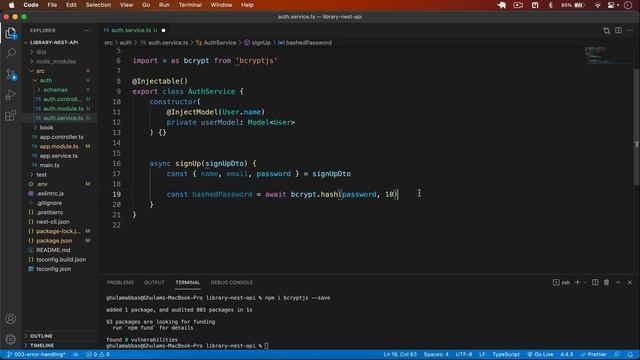
Task: Click the git branch 003-error-handling indicator
Action: coord(36,354)
